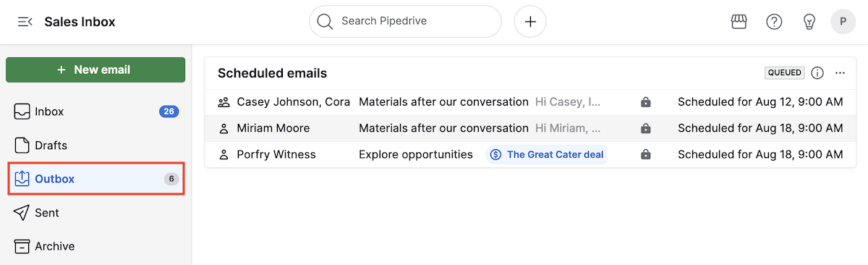The height and width of the screenshot is (265, 868).
Task: Go to the Sent folder
Action: click(x=95, y=213)
